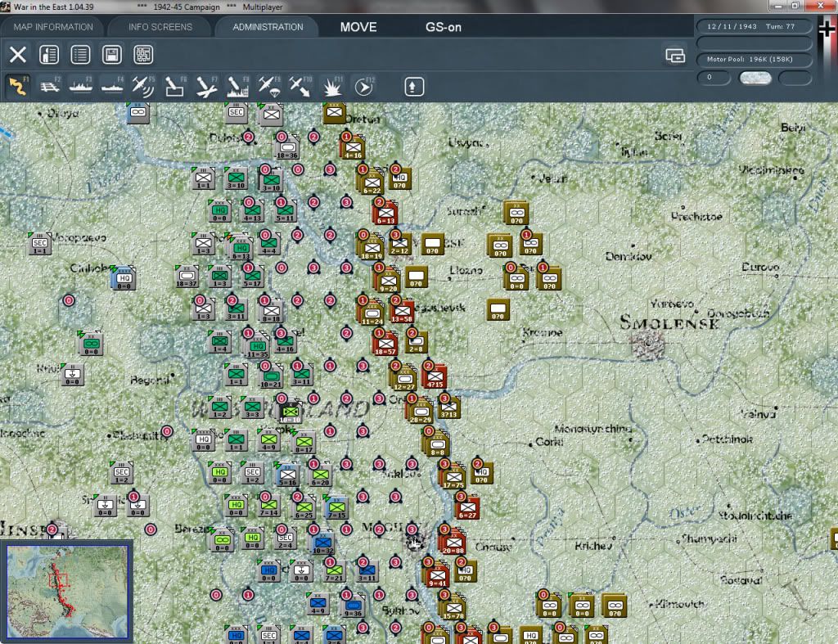Select Rail mode (F2) track icon

pyautogui.click(x=50, y=86)
